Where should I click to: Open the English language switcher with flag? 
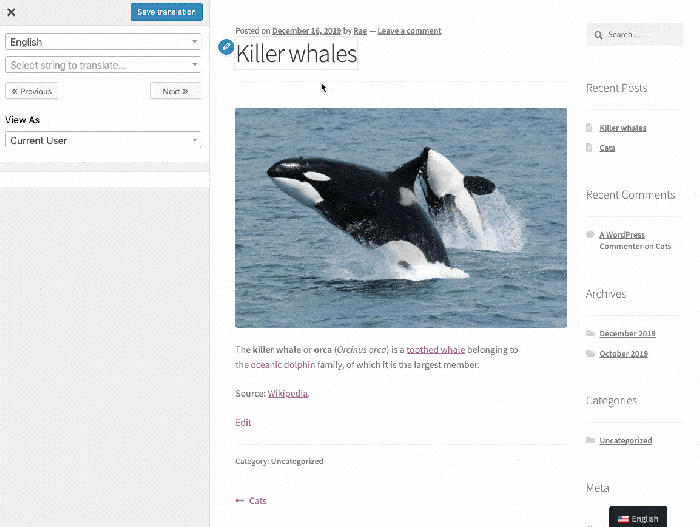click(x=638, y=518)
